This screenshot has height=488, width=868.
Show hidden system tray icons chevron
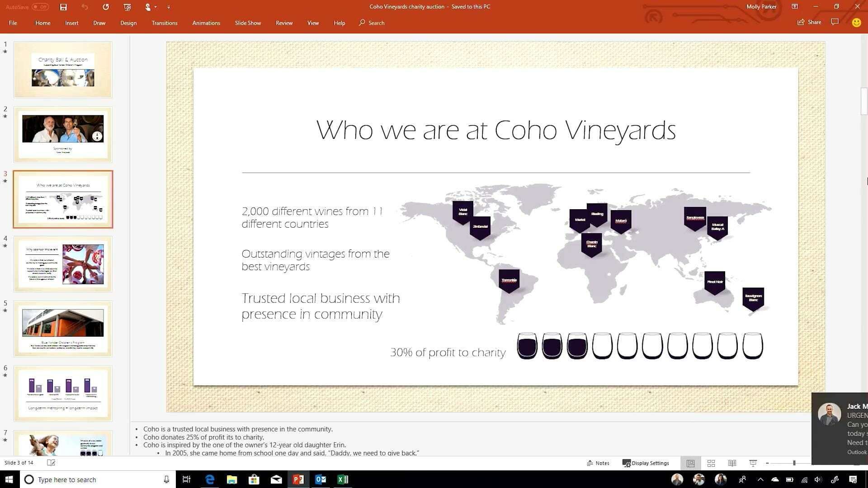coord(760,479)
